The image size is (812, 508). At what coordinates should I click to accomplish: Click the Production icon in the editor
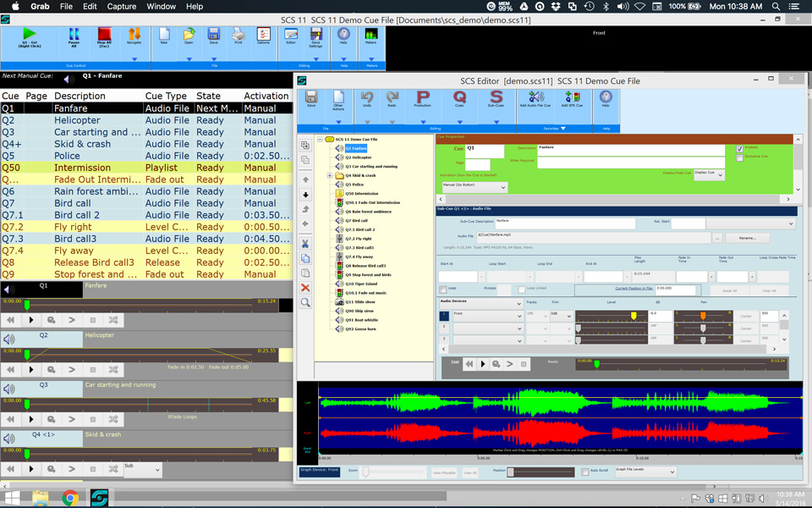(x=423, y=99)
